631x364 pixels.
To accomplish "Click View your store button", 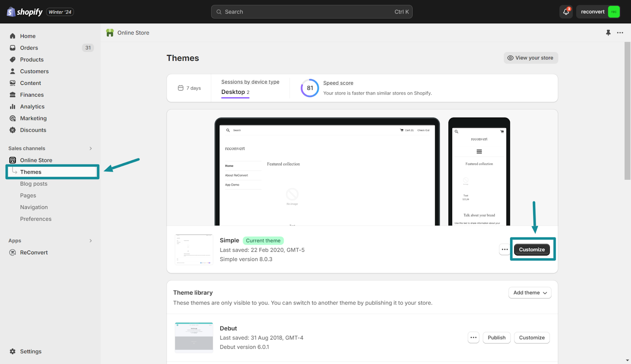I will click(x=530, y=58).
